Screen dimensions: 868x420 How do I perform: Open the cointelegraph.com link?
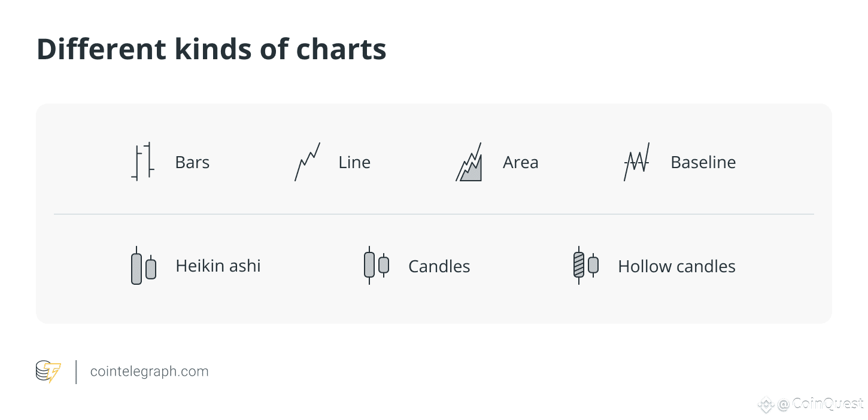pyautogui.click(x=150, y=372)
